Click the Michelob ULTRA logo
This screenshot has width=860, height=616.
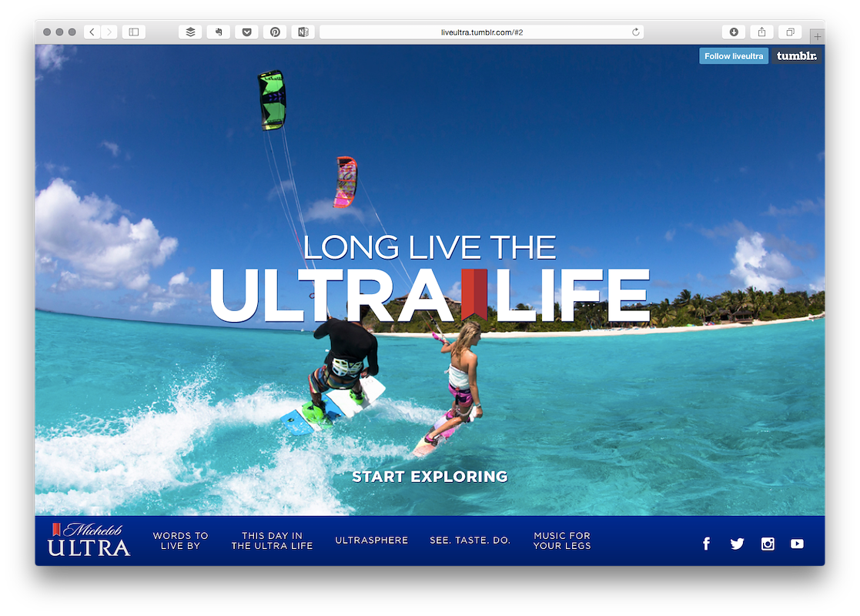pos(89,540)
